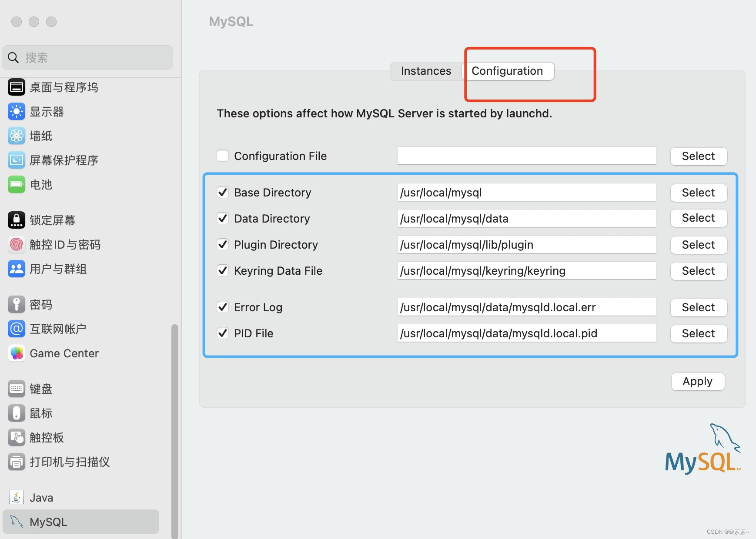Image resolution: width=756 pixels, height=539 pixels.
Task: Open the Mouse (鼠标) icon
Action: click(17, 413)
